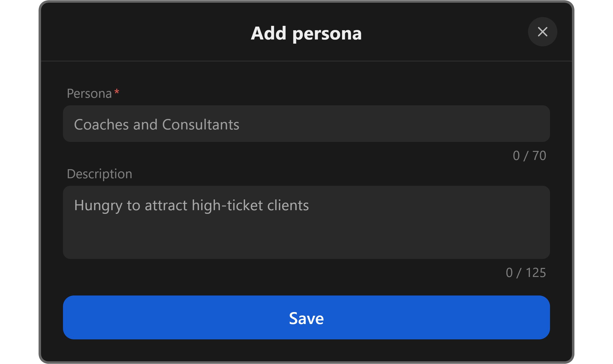Click the Description field label
613x364 pixels.
(99, 174)
